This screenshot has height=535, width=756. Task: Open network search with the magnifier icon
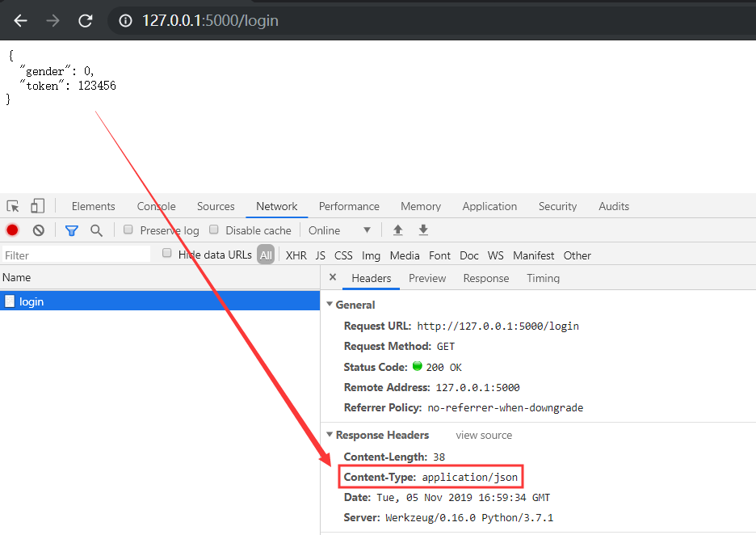96,230
